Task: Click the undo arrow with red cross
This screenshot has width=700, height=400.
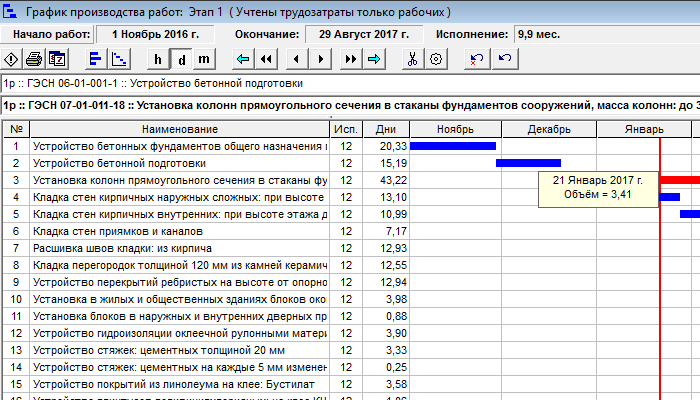Action: pos(475,60)
